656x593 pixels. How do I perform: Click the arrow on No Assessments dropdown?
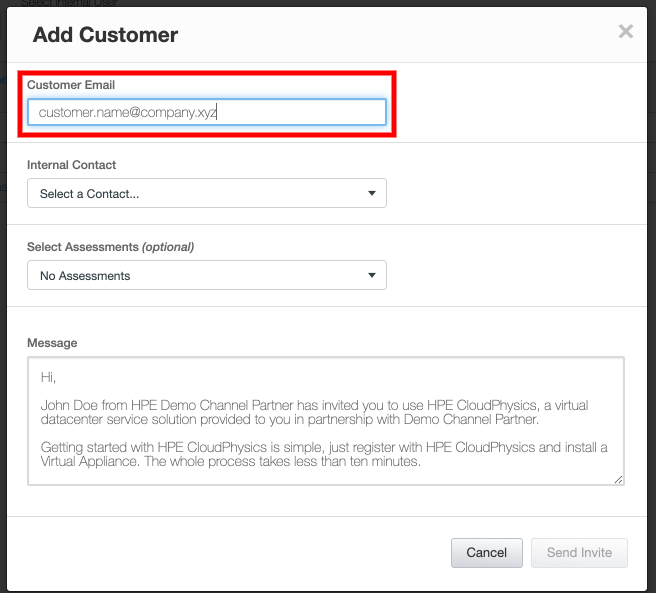(x=372, y=275)
